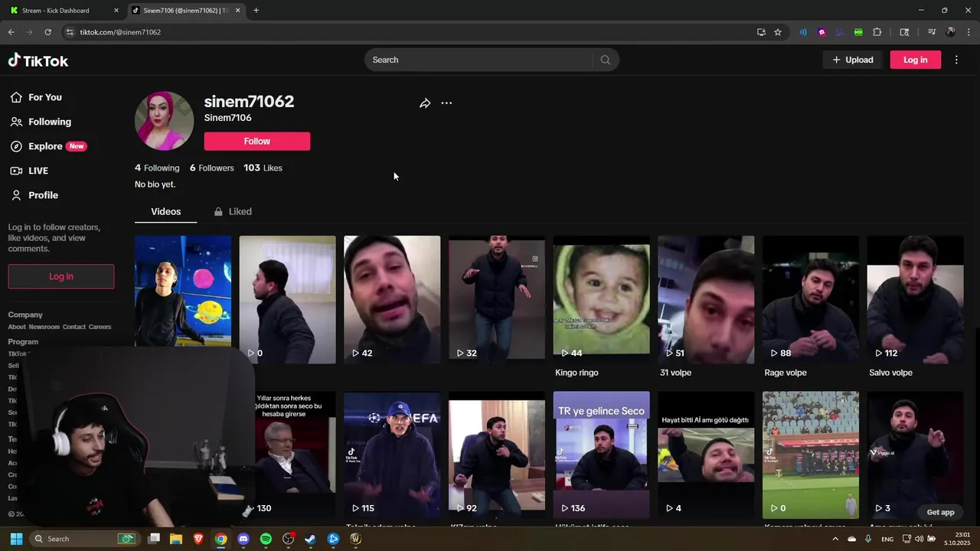Open the Windows Start menu

[16, 539]
